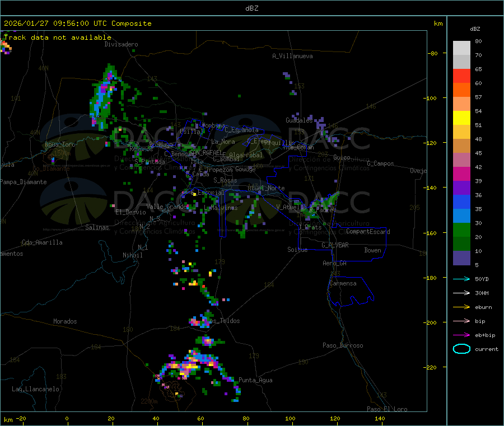This screenshot has width=504, height=426.
Task: Select the dark orange 57–60 dBZ swatch
Action: pos(461,90)
